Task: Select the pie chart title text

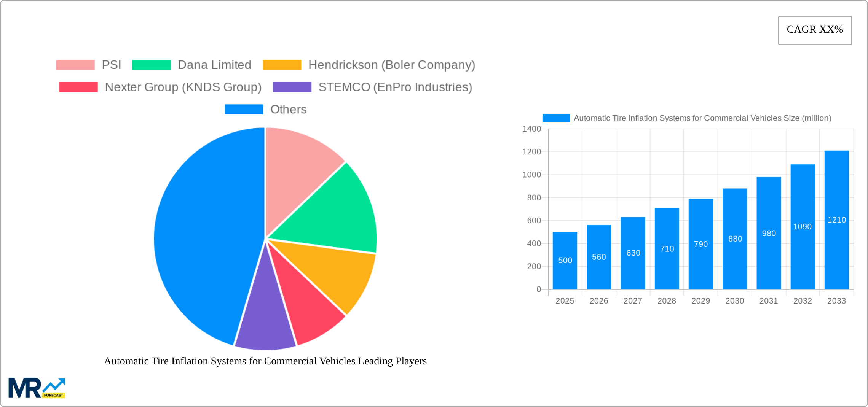Action: (x=265, y=361)
